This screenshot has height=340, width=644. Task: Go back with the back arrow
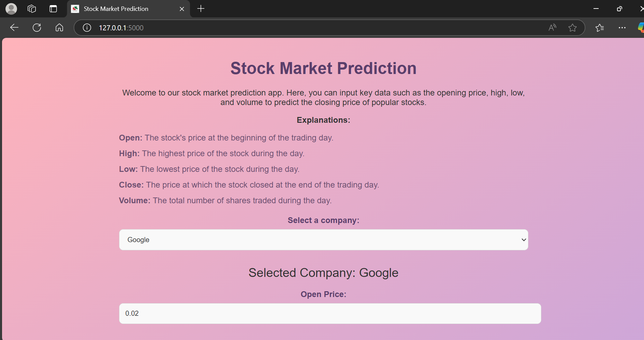[x=14, y=28]
